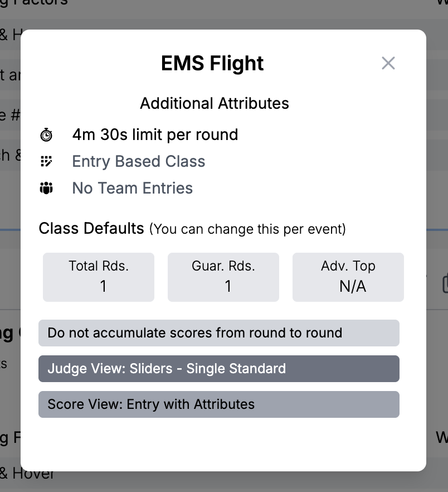Select the Entry Based Class label

pos(138,162)
